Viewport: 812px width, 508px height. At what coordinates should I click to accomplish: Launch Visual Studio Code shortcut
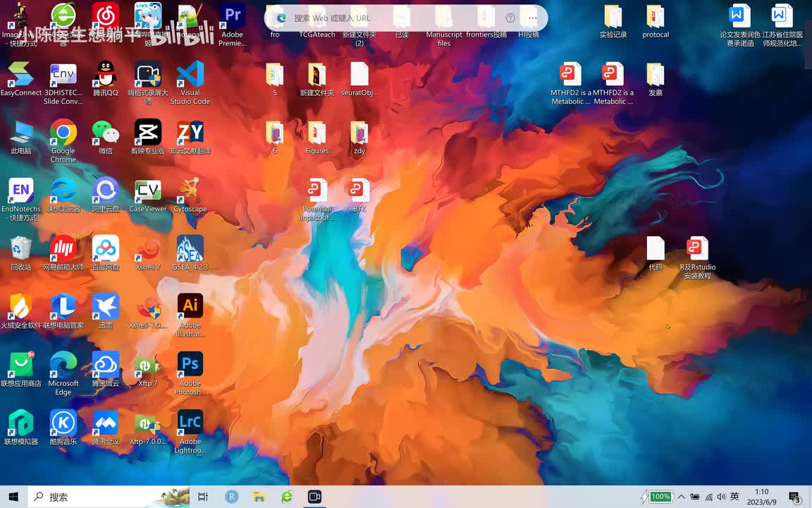pos(190,83)
